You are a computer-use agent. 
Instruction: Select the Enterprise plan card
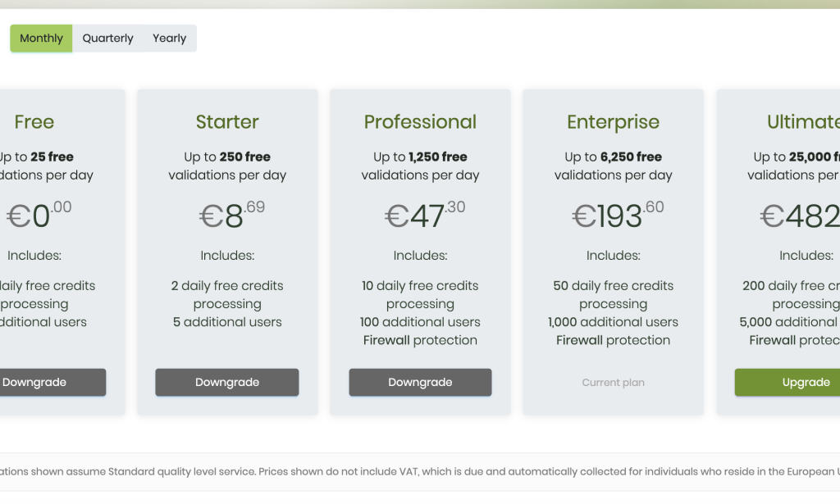pos(613,250)
